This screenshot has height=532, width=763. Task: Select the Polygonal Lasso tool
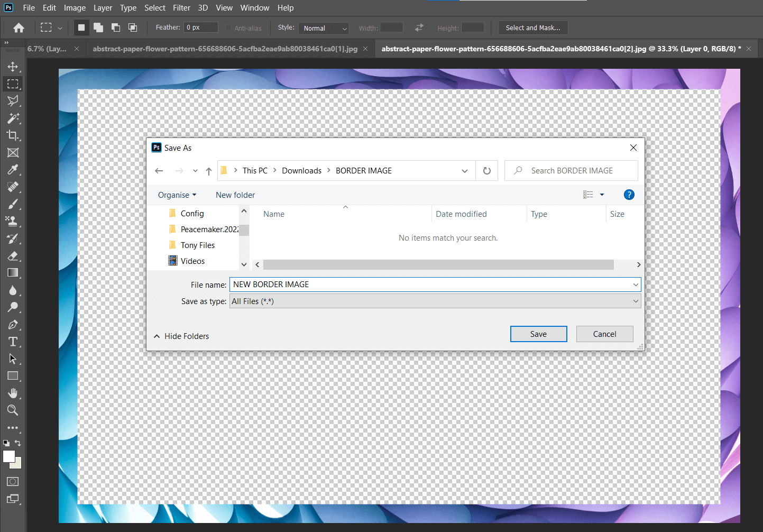click(x=13, y=100)
